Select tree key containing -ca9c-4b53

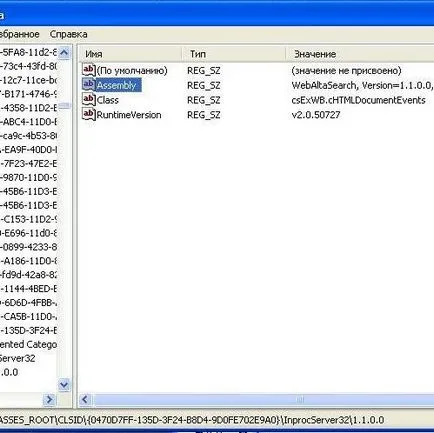pos(28,136)
